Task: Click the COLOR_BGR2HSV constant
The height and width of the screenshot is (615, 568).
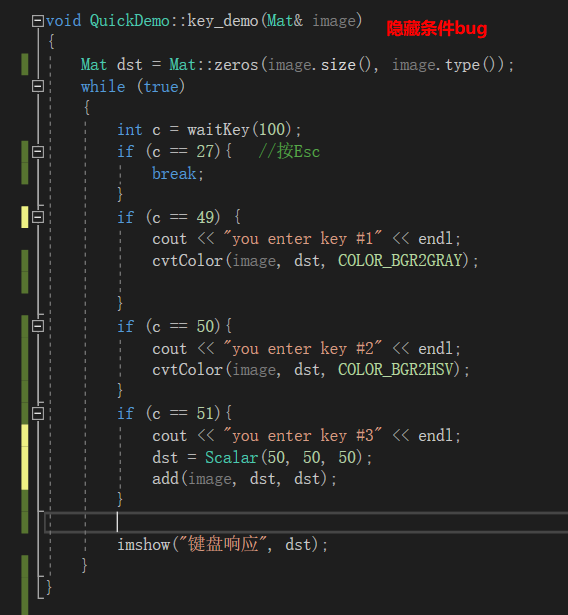Action: click(395, 369)
